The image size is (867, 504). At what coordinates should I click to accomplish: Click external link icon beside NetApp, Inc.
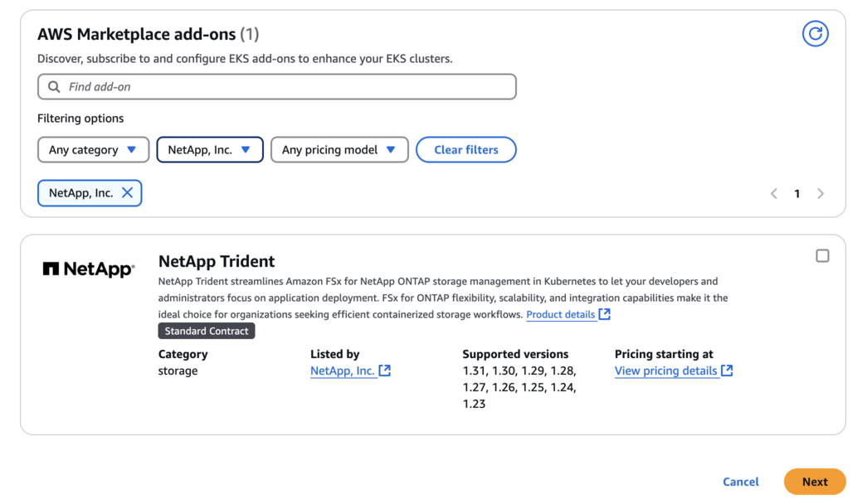[x=385, y=371]
